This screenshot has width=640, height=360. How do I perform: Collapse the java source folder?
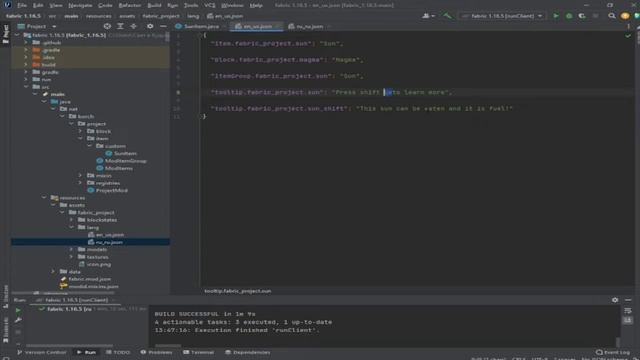tap(44, 102)
